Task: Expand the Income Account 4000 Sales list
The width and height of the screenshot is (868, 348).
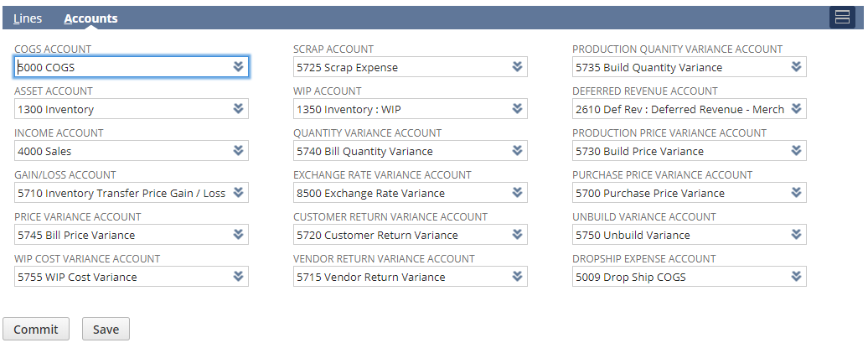Action: pyautogui.click(x=238, y=151)
